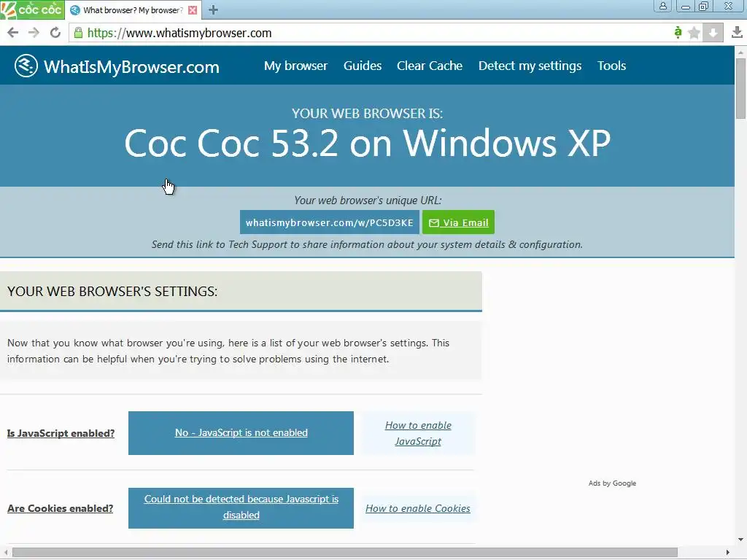Click the vertical scrollbar thumb

tap(741, 88)
